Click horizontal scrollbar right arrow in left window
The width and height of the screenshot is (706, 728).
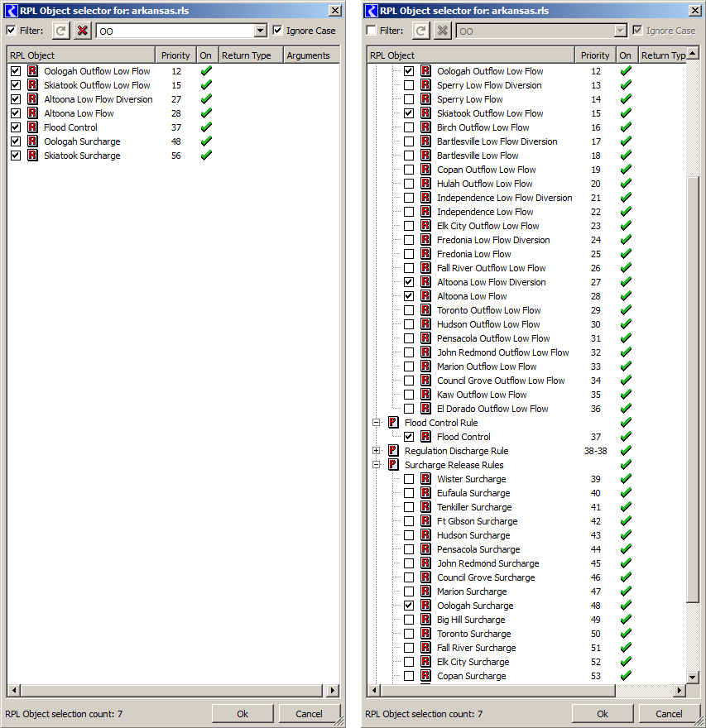(333, 691)
